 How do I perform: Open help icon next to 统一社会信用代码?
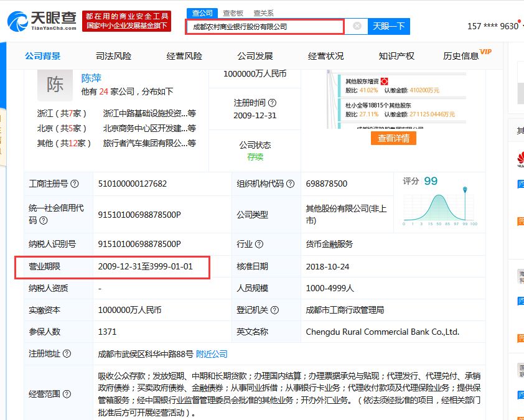click(44, 220)
